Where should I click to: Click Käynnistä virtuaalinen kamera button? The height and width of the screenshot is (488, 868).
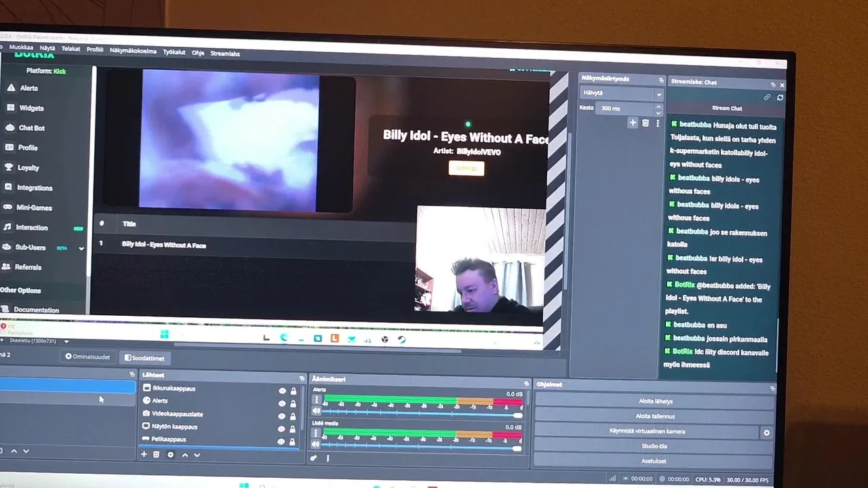pos(646,431)
